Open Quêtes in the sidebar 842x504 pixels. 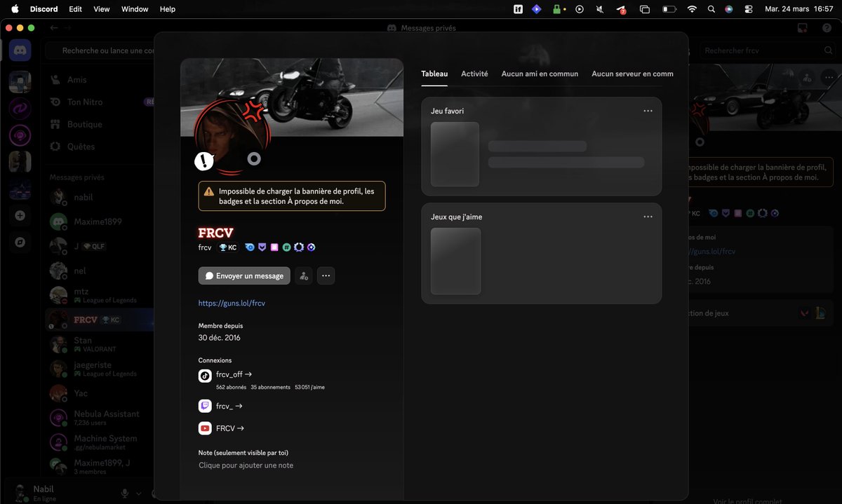click(98, 147)
